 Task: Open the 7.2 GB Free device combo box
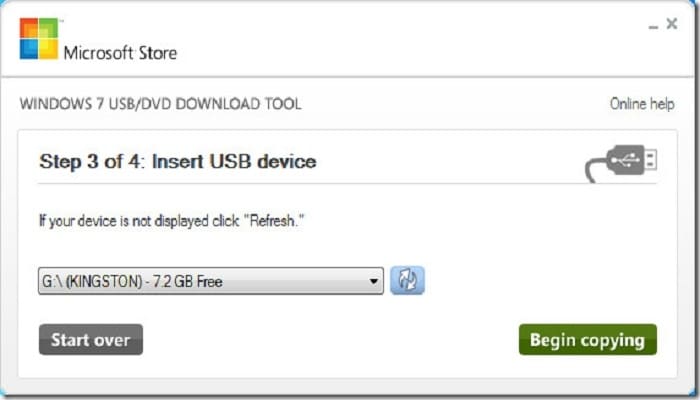click(x=211, y=281)
